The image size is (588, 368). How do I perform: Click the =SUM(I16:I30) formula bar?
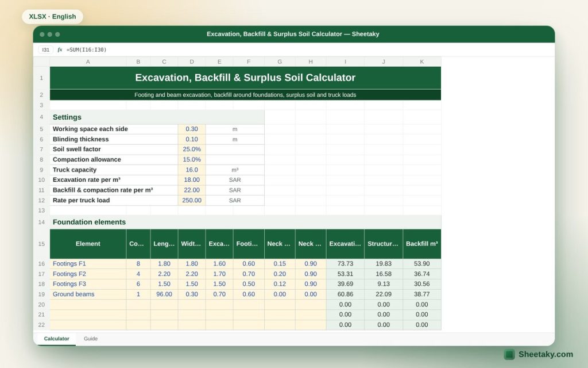coord(87,49)
